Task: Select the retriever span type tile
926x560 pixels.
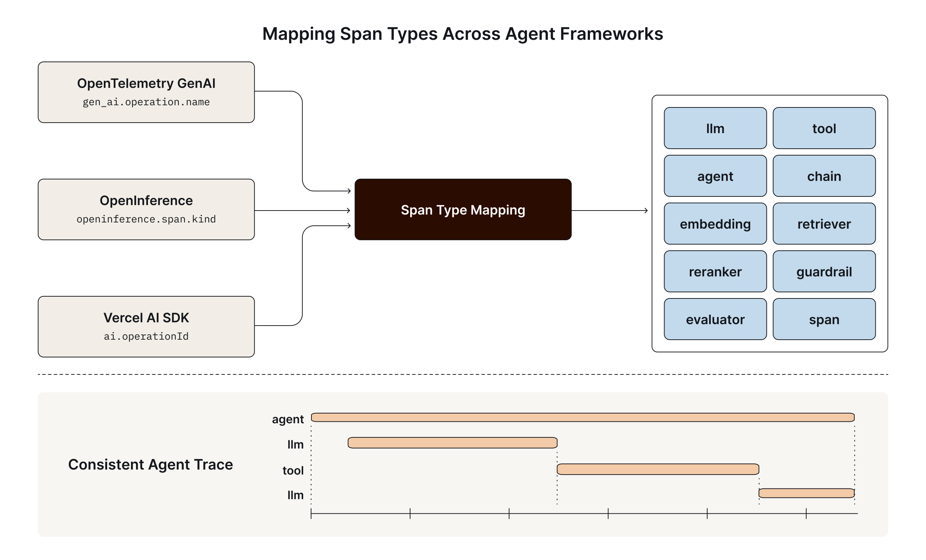Action: coord(824,224)
